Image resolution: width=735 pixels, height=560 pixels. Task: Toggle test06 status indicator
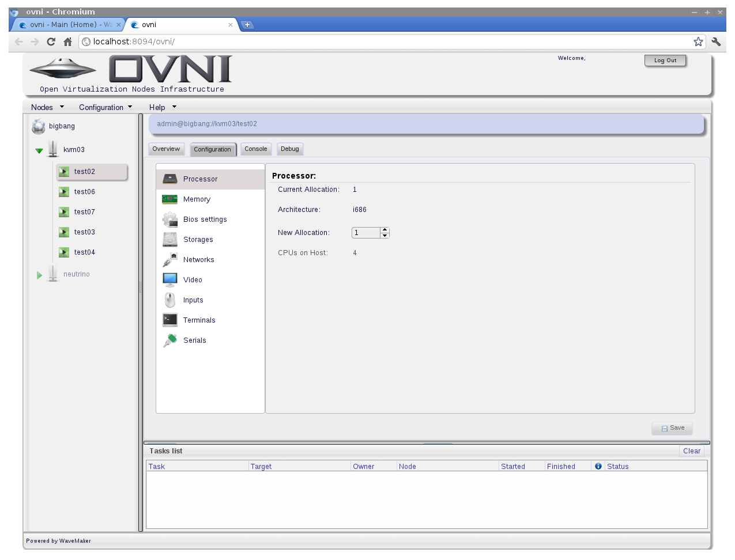pyautogui.click(x=63, y=191)
